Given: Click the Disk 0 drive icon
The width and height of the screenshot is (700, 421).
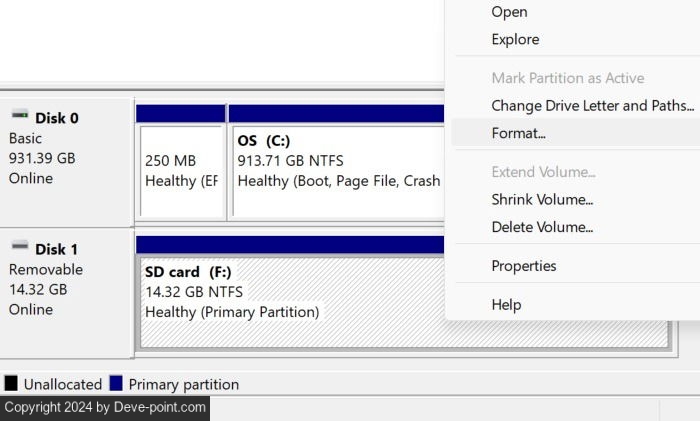Looking at the screenshot, I should pos(19,116).
